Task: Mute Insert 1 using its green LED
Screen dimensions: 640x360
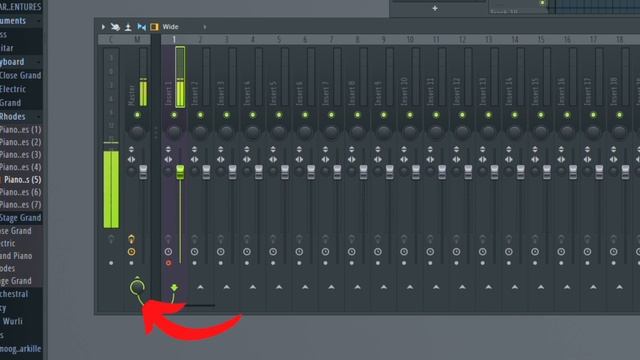Action: 174,115
